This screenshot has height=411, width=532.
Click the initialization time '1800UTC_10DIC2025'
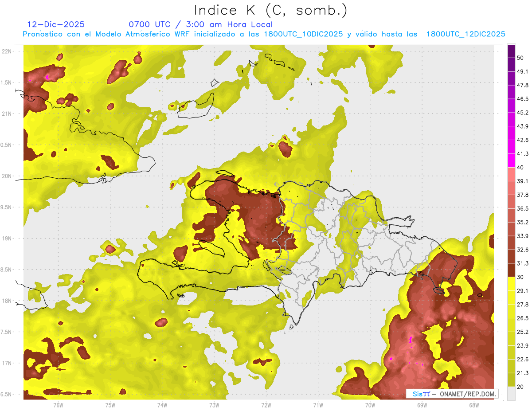click(303, 34)
